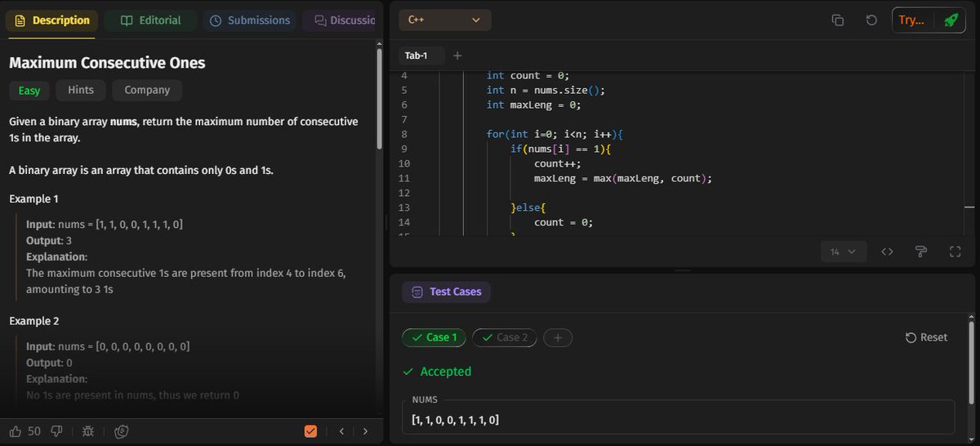Show the Hints tag
Screen dimensions: 980x446
81,91
